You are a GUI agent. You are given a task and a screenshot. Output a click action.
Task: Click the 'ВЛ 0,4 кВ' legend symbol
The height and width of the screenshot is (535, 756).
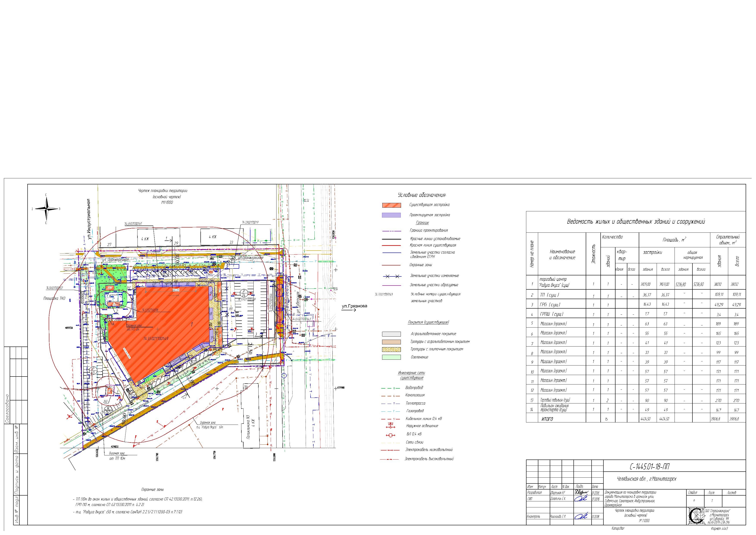(x=391, y=436)
